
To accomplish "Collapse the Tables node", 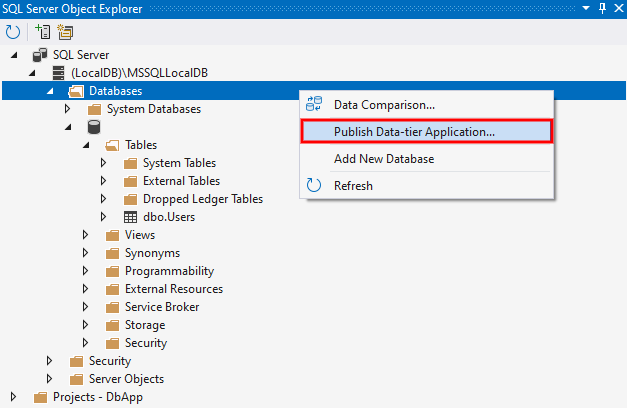I will (x=86, y=146).
